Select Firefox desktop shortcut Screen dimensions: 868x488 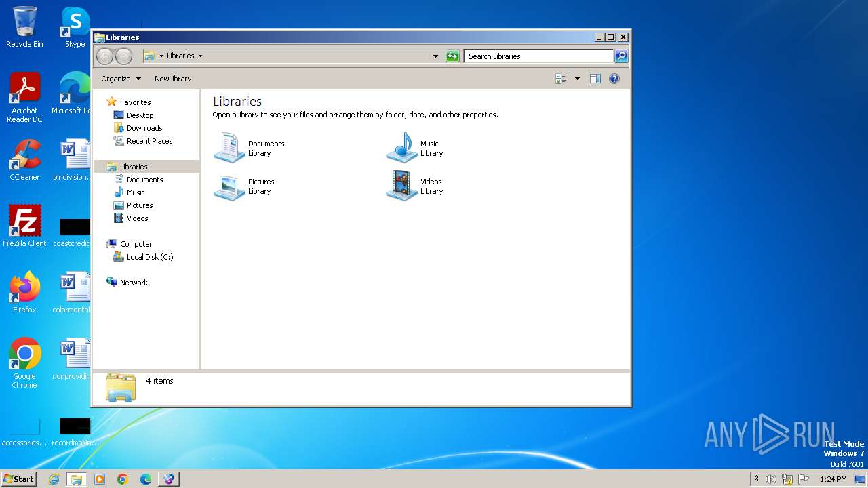(24, 293)
